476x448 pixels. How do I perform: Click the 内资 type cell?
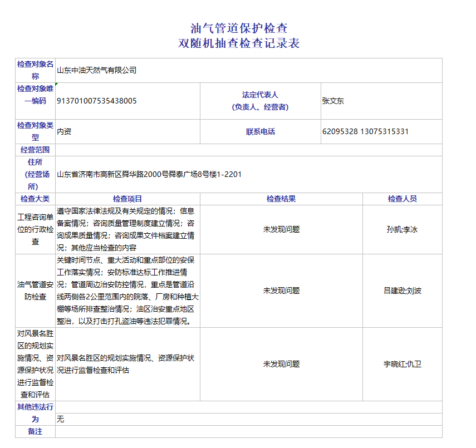click(64, 132)
